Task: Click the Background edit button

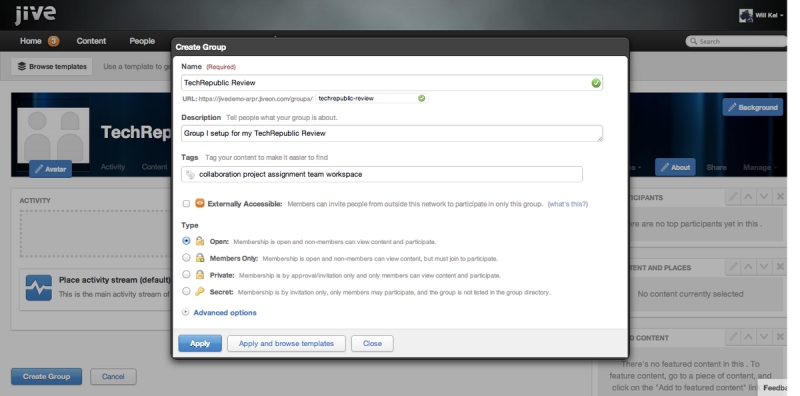Action: click(x=753, y=107)
